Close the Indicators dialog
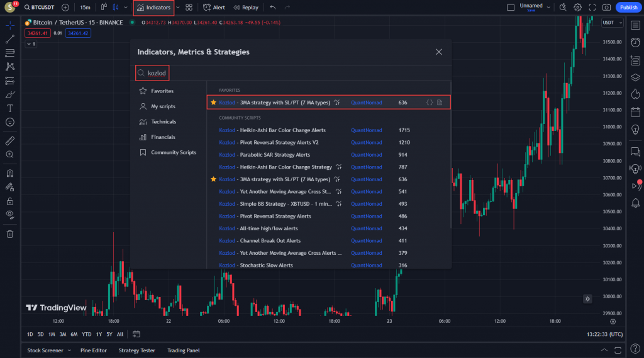 pos(438,52)
